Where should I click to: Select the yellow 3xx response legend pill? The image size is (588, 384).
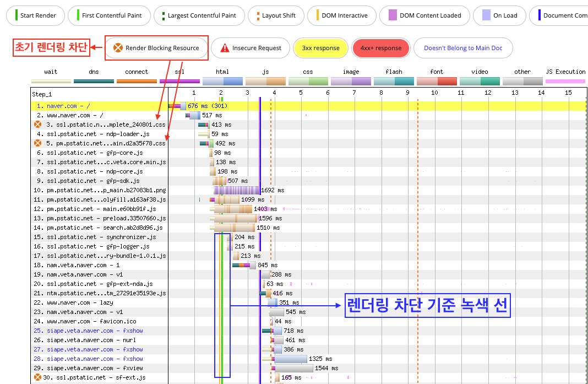pyautogui.click(x=320, y=48)
